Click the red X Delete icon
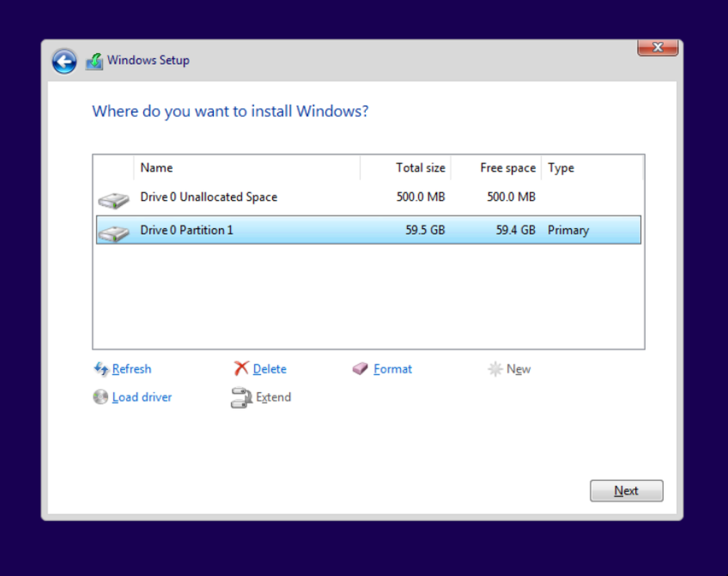 coord(241,369)
